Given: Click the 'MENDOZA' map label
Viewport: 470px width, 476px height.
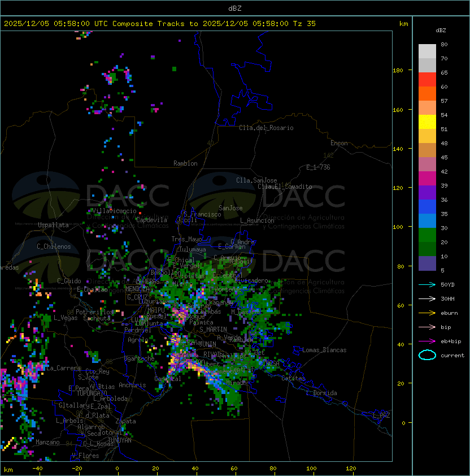Looking at the screenshot, I should 137,289.
